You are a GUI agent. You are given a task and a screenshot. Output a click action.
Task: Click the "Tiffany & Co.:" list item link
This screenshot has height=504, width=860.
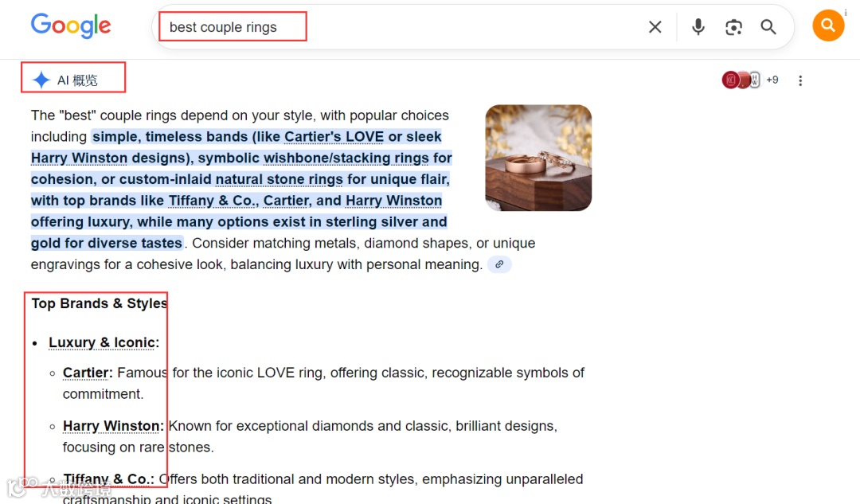[x=108, y=479]
